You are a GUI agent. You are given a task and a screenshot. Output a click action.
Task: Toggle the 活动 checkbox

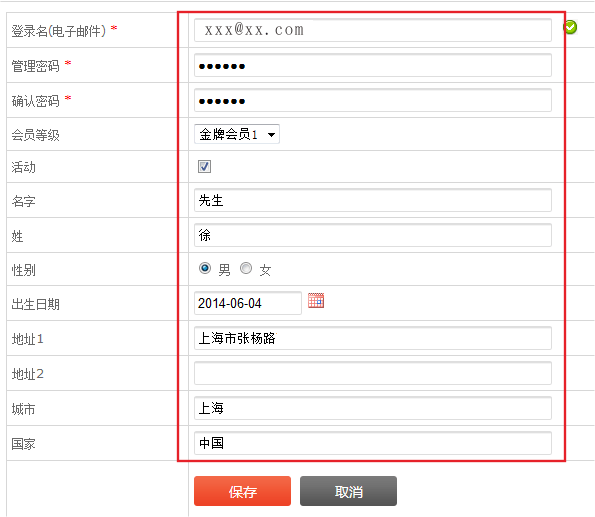204,166
